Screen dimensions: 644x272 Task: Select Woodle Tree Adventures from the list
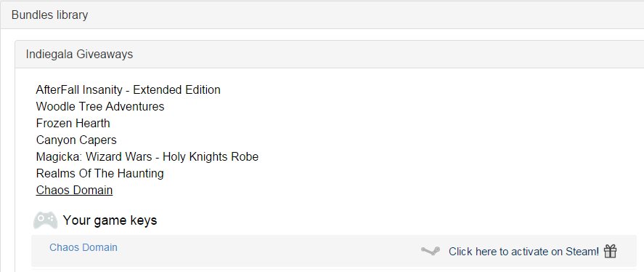[x=100, y=107]
